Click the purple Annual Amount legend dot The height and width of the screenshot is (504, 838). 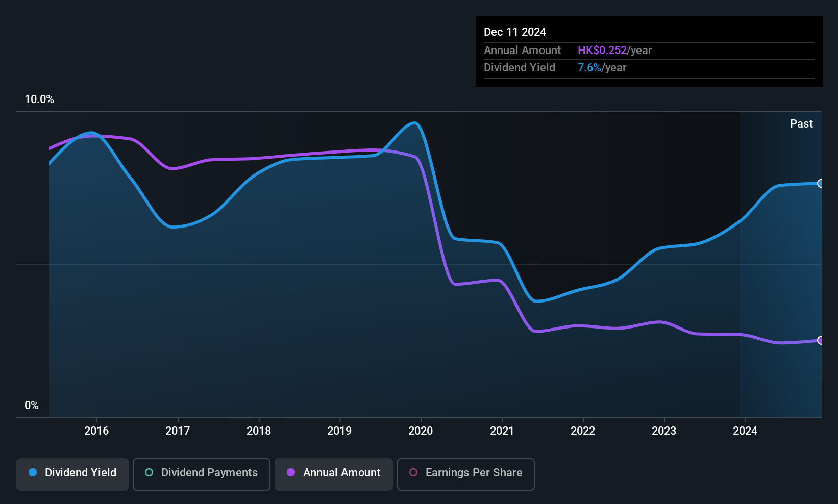291,472
